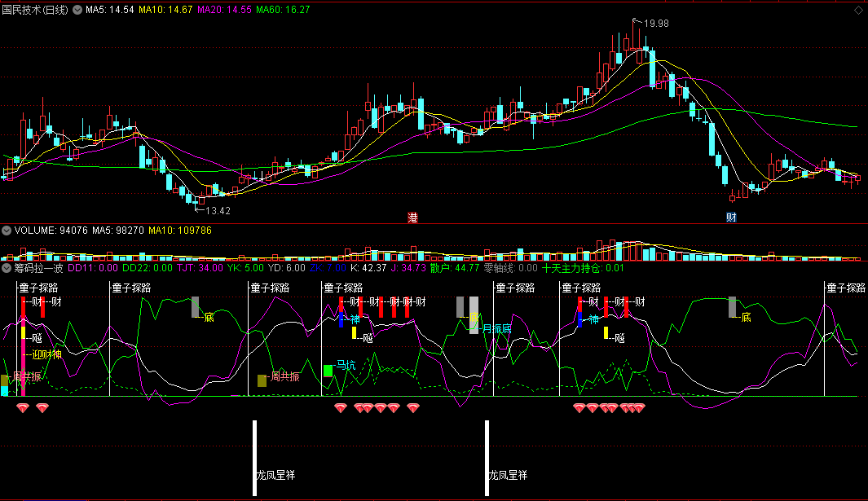
Task: Click the 19.98 high price label
Action: [656, 24]
